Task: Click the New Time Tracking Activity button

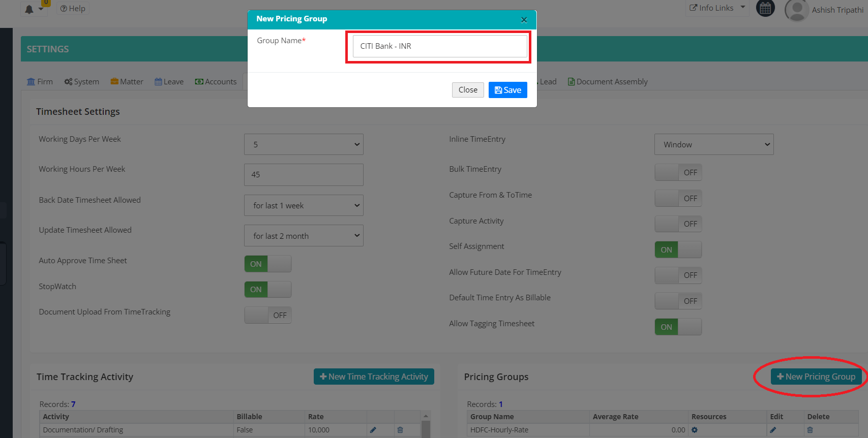Action: click(x=374, y=377)
